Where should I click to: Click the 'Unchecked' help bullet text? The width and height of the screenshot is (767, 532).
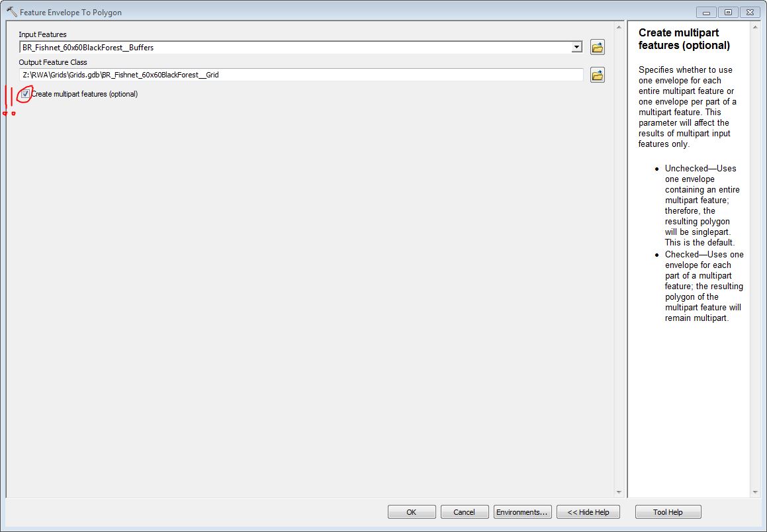[x=702, y=205]
